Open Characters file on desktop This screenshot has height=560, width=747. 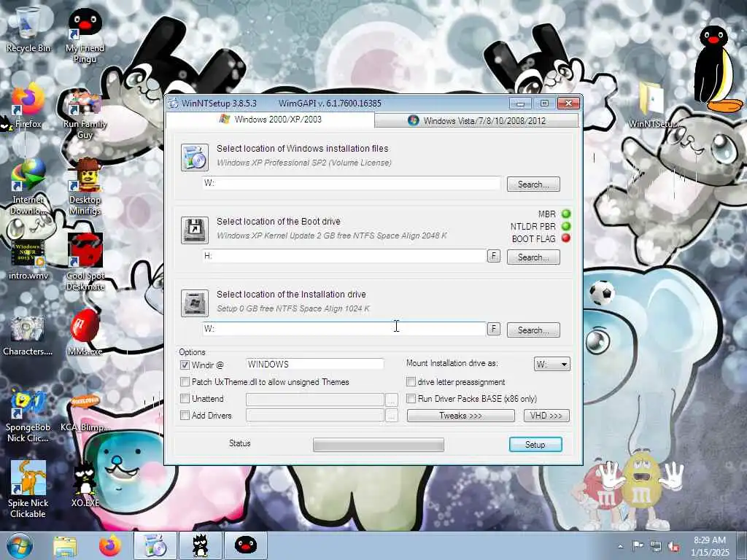(28, 335)
